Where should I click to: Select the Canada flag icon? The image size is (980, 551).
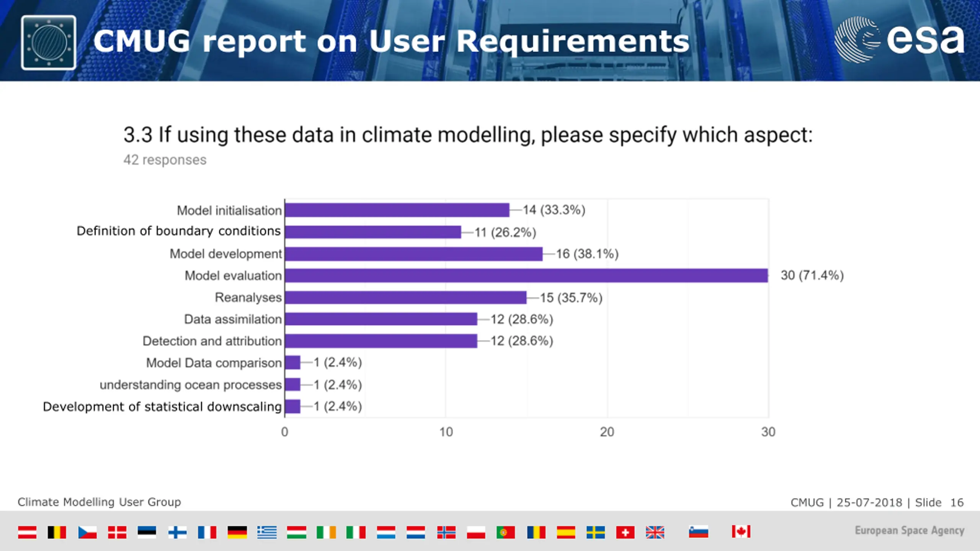(x=741, y=532)
